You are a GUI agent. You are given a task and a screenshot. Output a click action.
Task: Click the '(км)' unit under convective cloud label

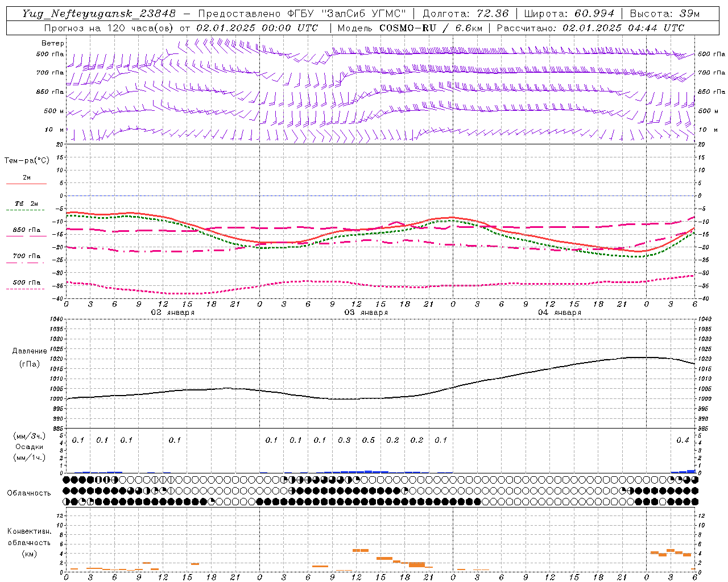pyautogui.click(x=29, y=554)
